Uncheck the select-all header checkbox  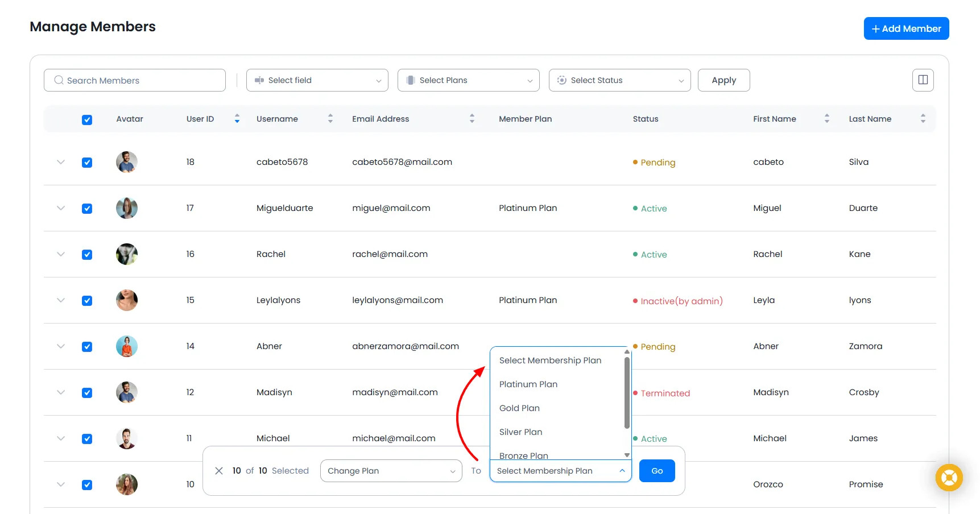[87, 119]
